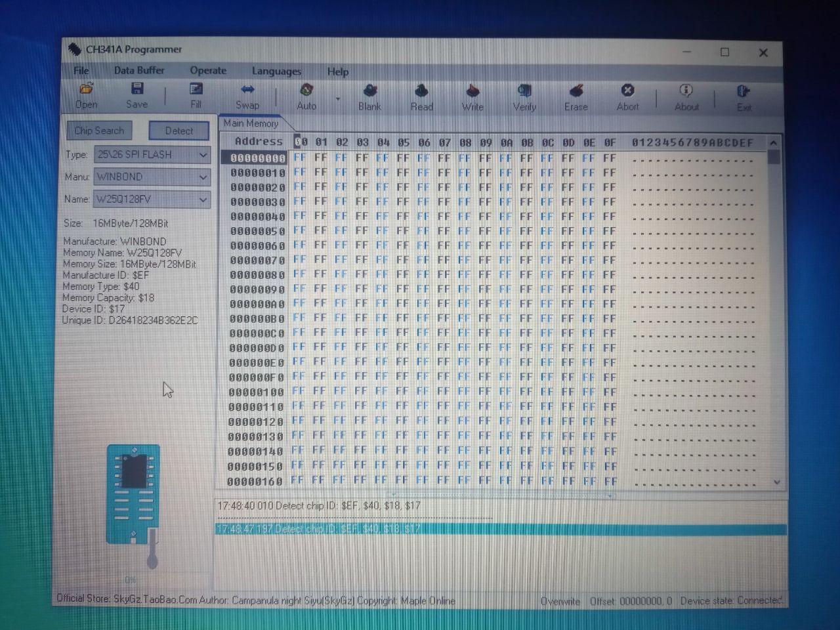This screenshot has height=630, width=840.
Task: Maximize the CH341A Programmer window
Action: 724,52
